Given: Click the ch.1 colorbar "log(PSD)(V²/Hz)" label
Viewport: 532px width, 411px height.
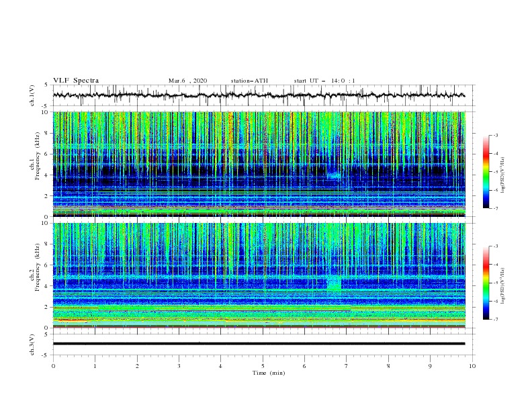Looking at the screenshot, I should [x=502, y=175].
